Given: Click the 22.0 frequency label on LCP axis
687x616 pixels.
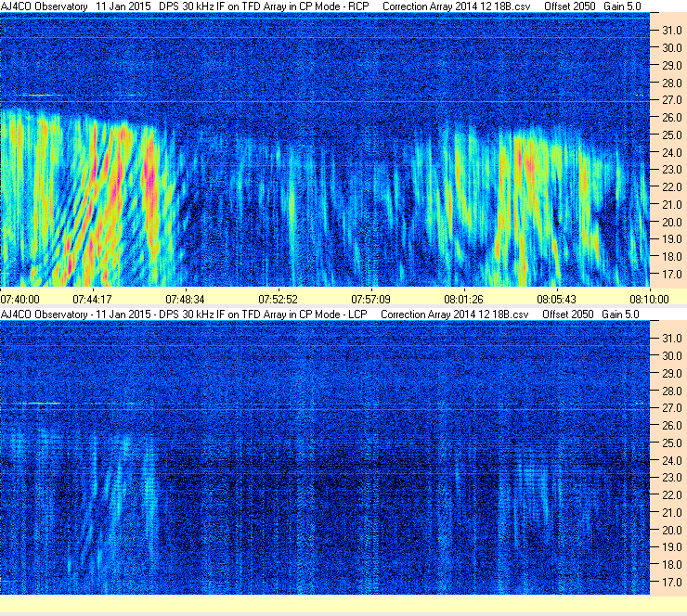Looking at the screenshot, I should pos(671,495).
